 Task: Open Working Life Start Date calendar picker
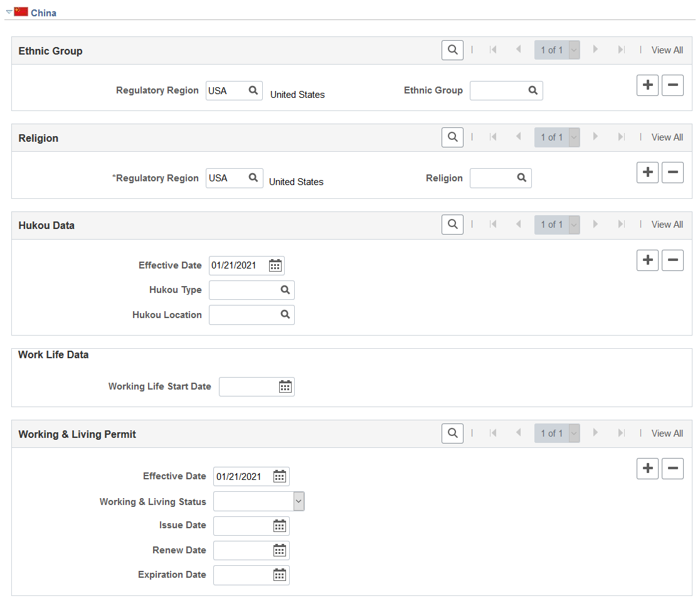tap(285, 386)
